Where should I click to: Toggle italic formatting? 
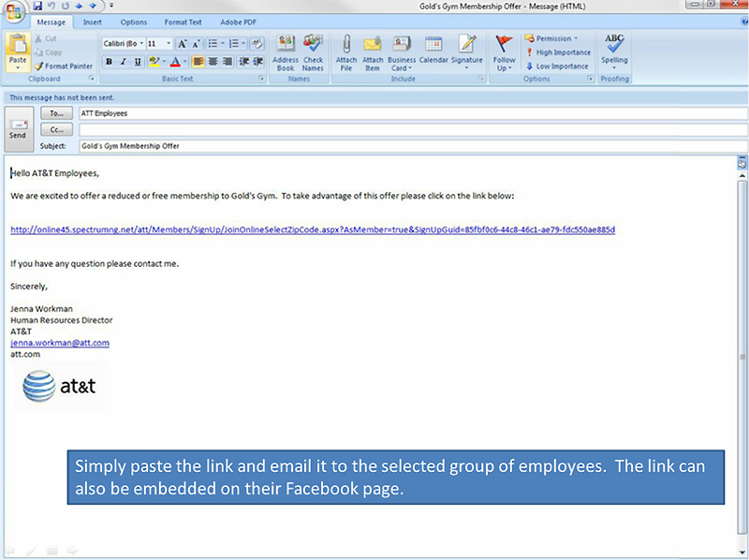124,62
